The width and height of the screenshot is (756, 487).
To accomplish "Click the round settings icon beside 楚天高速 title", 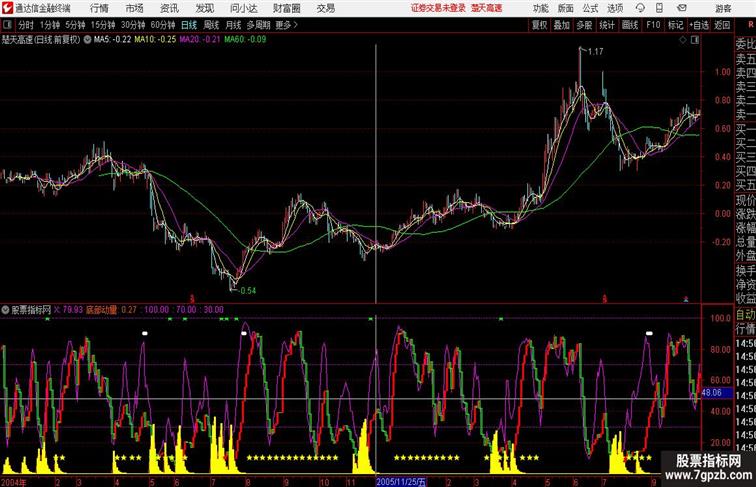I will tap(87, 40).
